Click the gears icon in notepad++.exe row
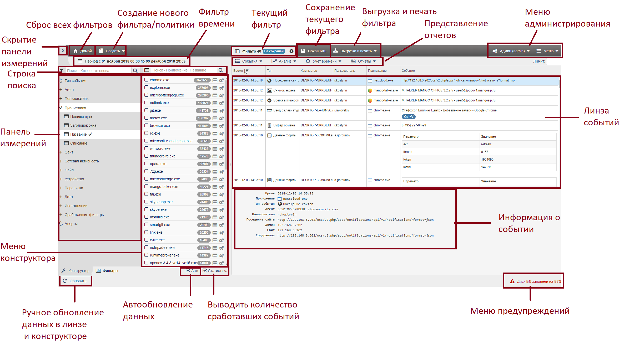The image size is (644, 349). tap(222, 248)
